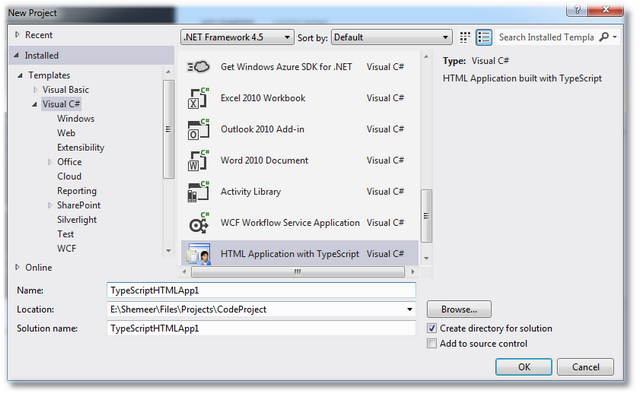Click the Cancel button

click(x=585, y=367)
